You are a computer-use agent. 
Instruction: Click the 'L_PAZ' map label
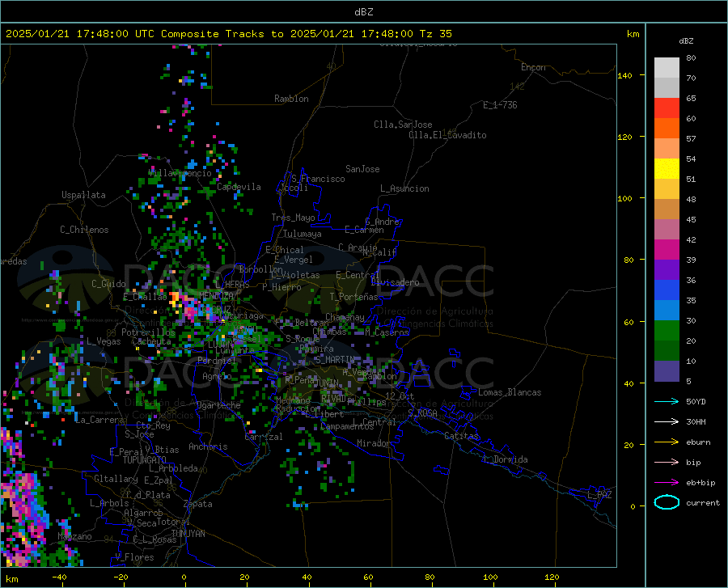(599, 495)
